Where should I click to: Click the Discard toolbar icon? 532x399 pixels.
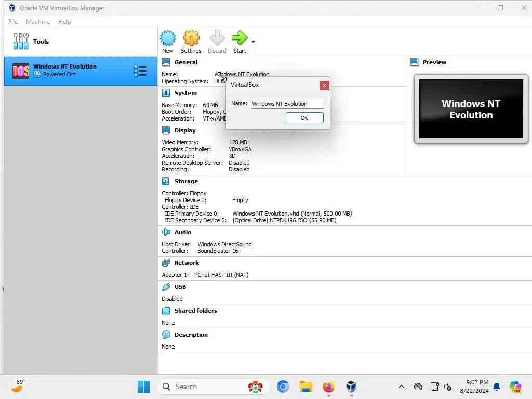point(217,38)
